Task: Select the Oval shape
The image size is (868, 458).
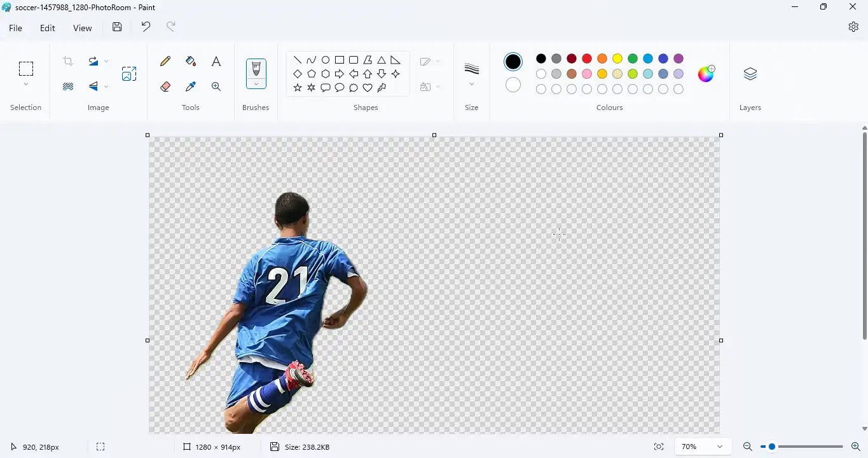Action: [x=326, y=60]
